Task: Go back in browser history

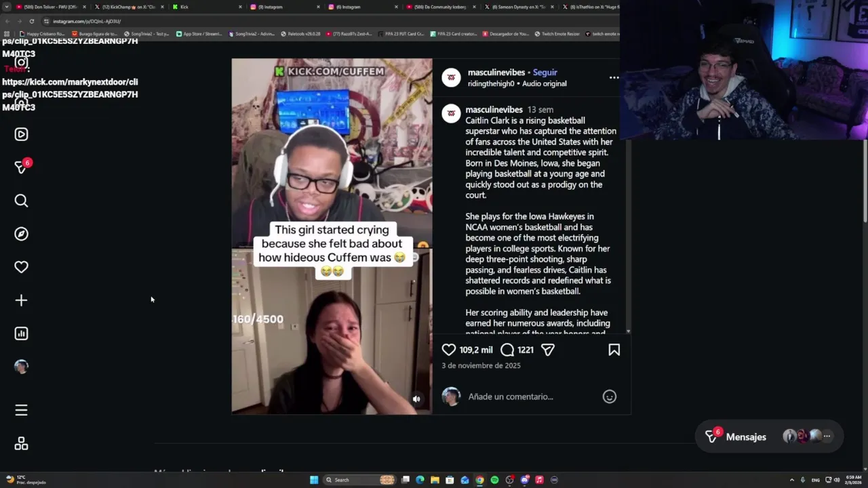Action: pyautogui.click(x=7, y=21)
